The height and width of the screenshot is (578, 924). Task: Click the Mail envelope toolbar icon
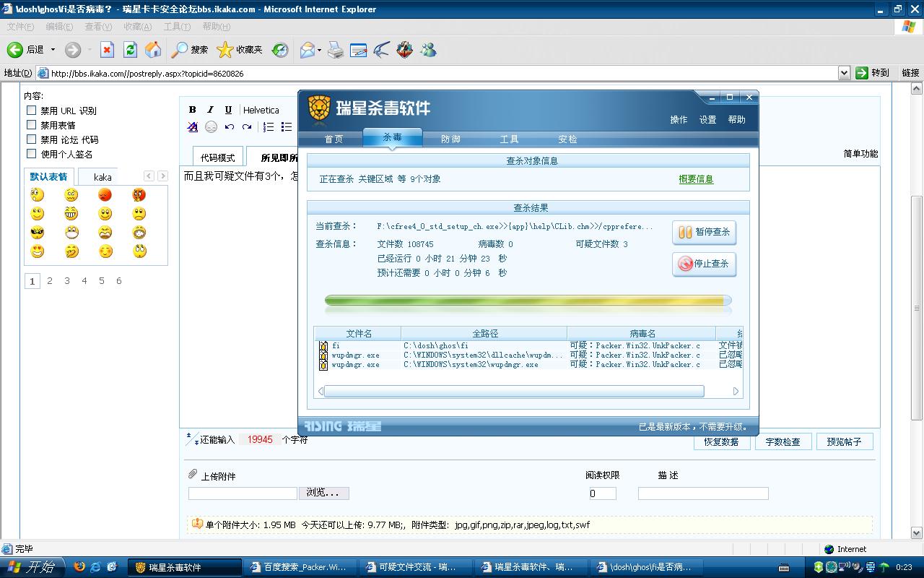coord(307,50)
